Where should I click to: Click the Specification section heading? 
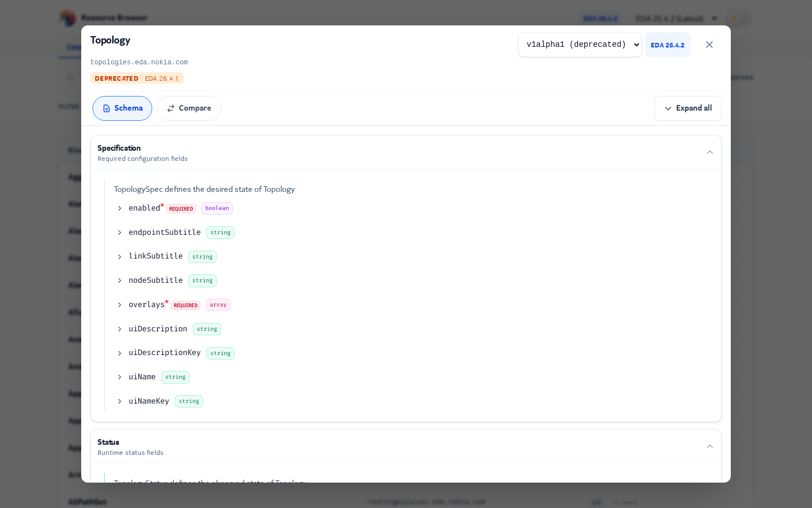[x=119, y=148]
